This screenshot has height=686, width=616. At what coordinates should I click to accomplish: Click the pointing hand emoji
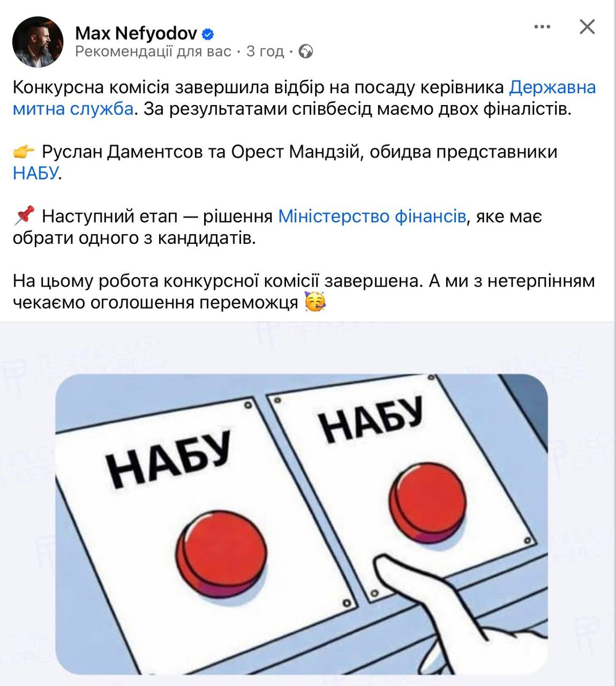point(24,152)
